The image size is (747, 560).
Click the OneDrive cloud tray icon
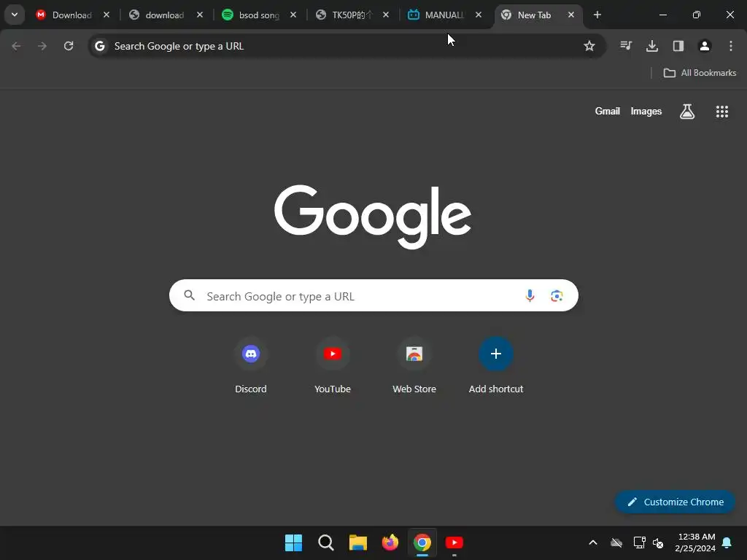[616, 542]
